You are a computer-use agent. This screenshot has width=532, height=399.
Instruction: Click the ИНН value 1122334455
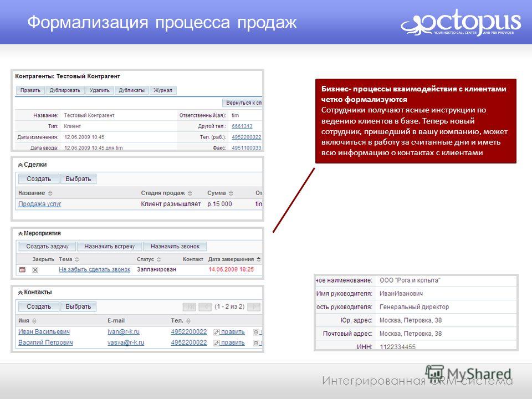[x=397, y=347]
